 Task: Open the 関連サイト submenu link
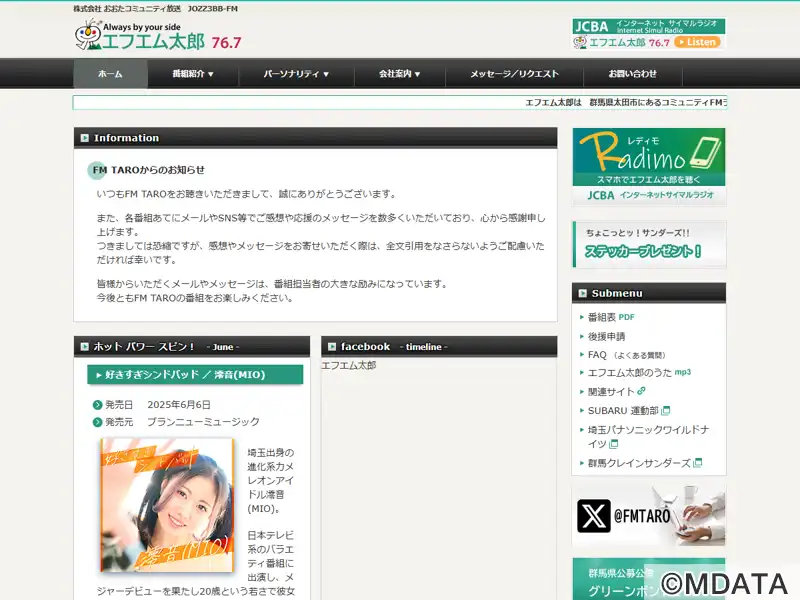coord(611,392)
